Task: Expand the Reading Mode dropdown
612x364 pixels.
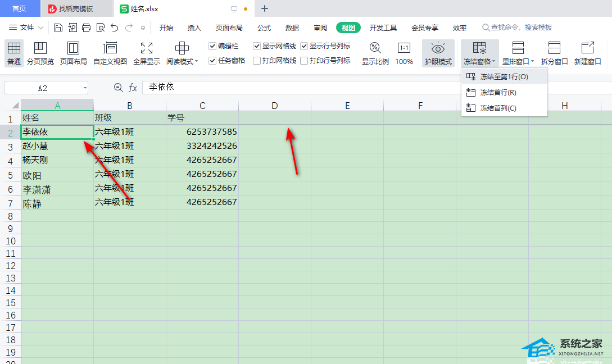Action: 182,62
